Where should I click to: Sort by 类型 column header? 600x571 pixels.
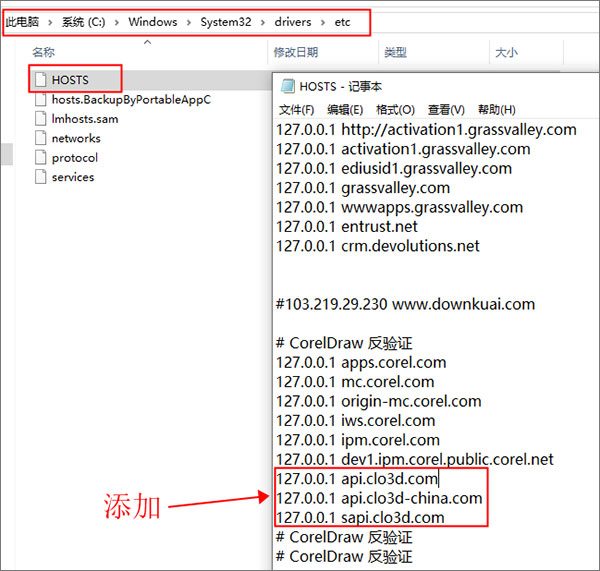395,52
